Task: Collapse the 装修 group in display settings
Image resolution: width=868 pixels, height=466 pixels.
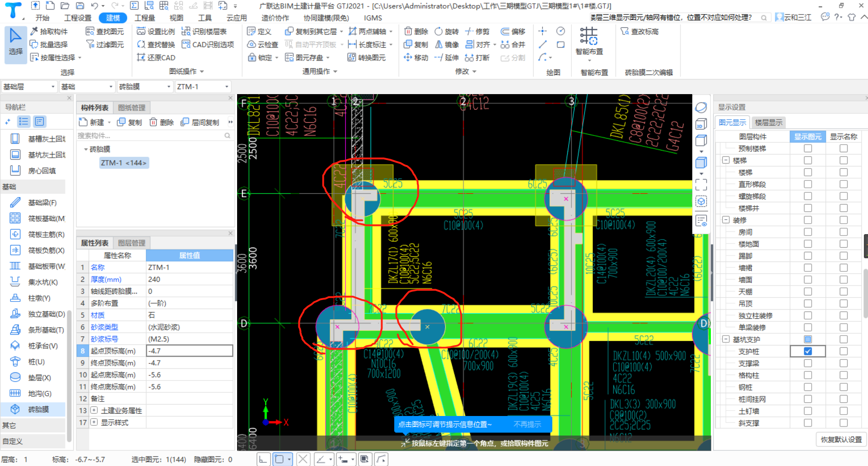Action: coord(726,220)
